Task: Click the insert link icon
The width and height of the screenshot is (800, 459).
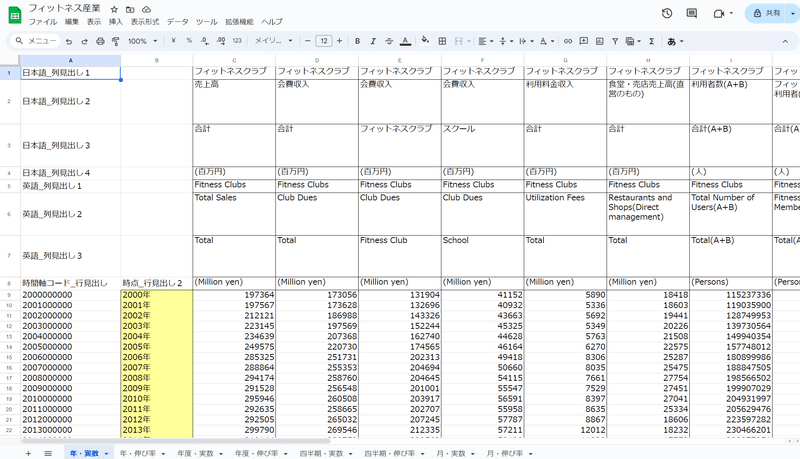Action: 569,41
